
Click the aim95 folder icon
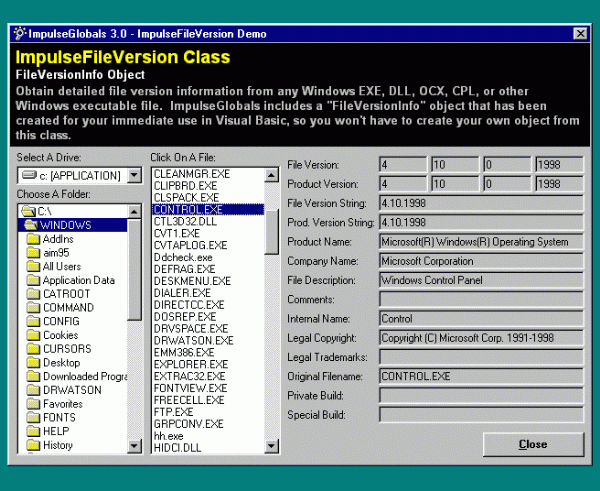(34, 253)
